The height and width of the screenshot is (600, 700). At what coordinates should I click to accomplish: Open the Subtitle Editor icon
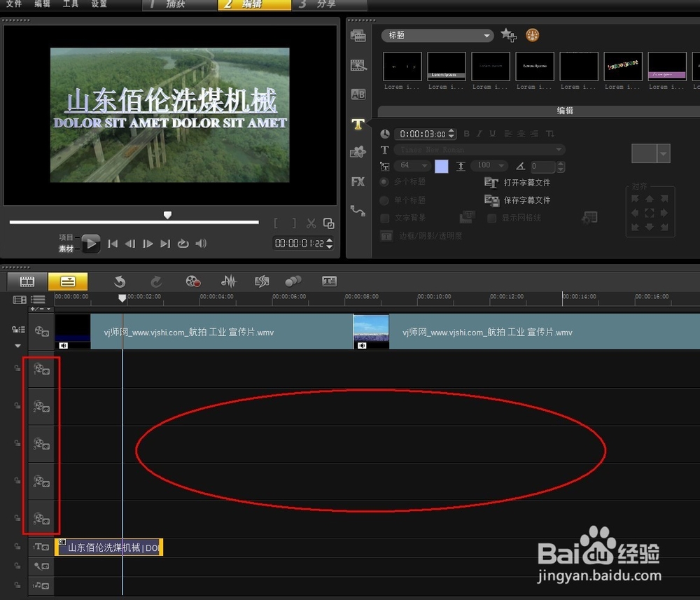click(x=330, y=281)
